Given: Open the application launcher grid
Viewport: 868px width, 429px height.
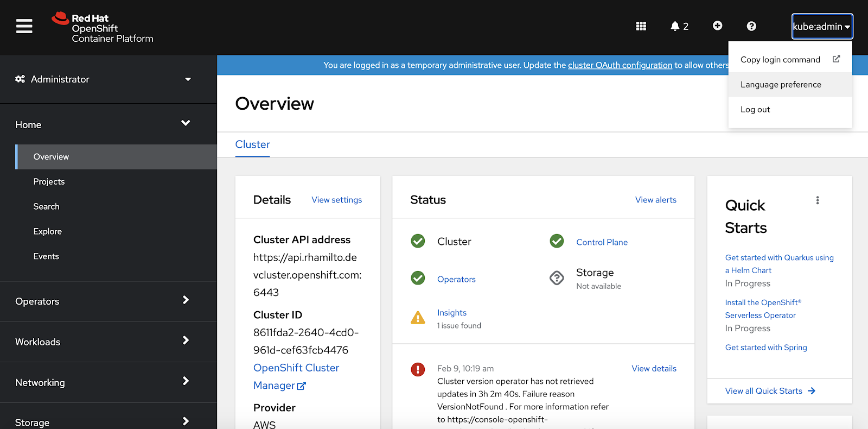Looking at the screenshot, I should coord(641,26).
